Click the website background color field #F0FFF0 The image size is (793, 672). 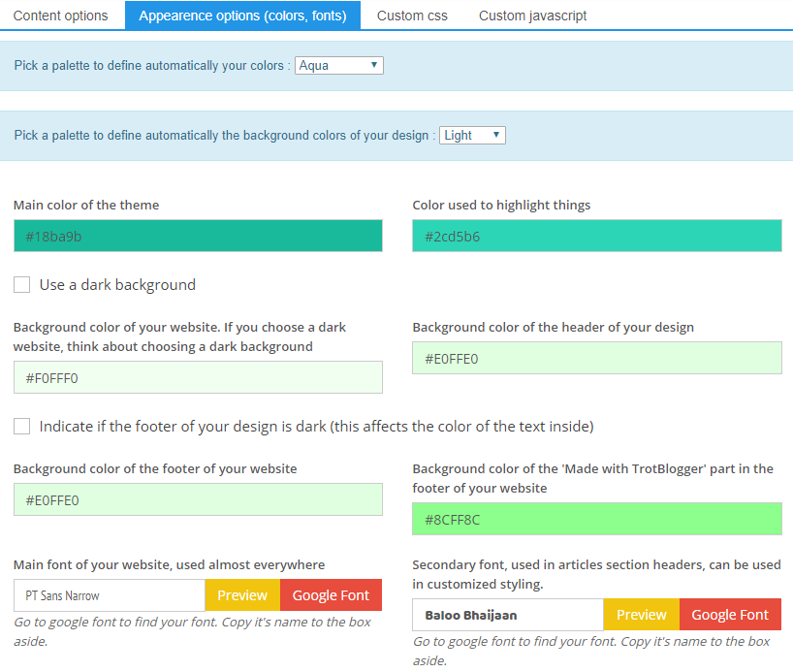pyautogui.click(x=198, y=377)
